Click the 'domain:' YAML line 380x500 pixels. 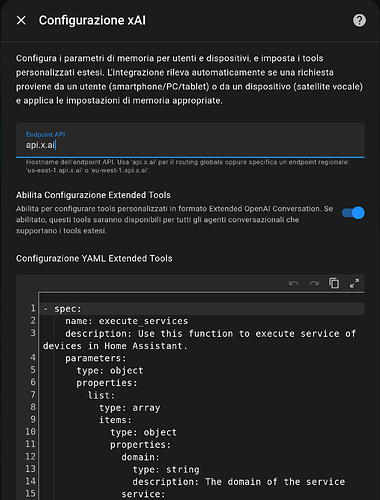click(140, 457)
